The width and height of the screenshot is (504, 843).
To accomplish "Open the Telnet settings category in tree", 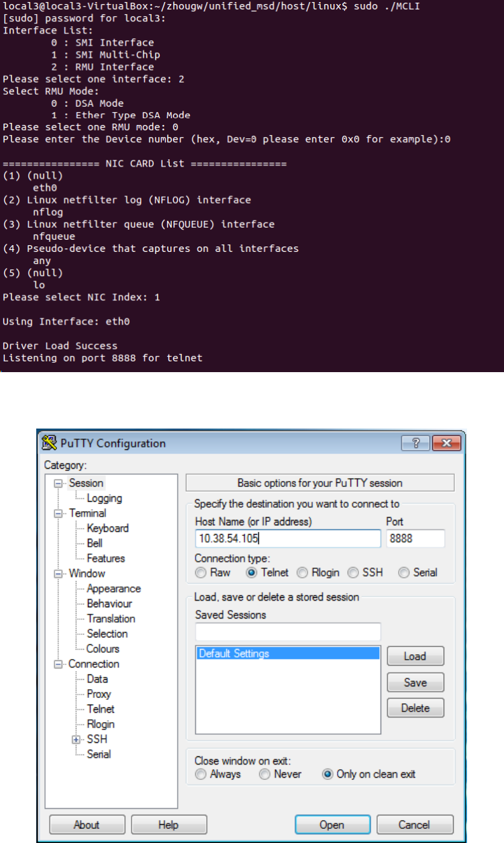I will tap(101, 709).
